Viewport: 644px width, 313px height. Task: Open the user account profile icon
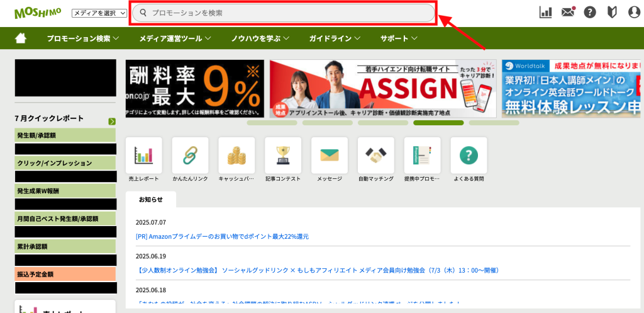point(634,12)
